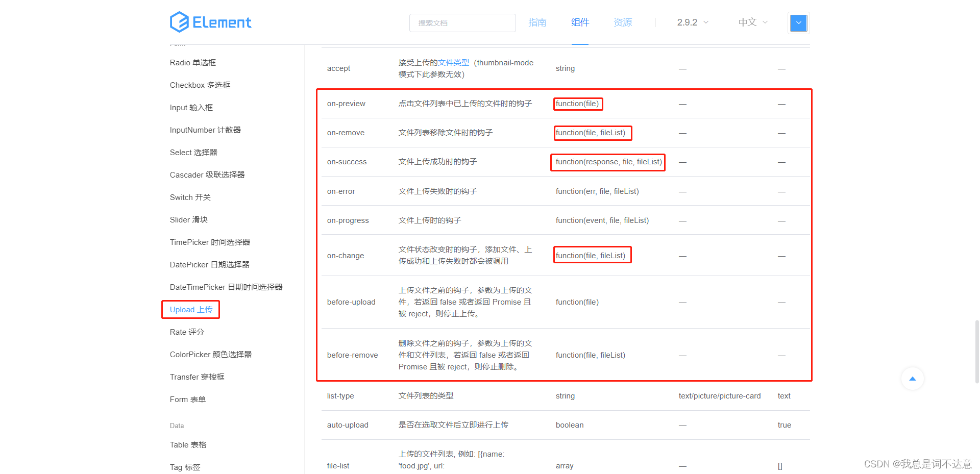Open the 中文 language dropdown

click(751, 22)
